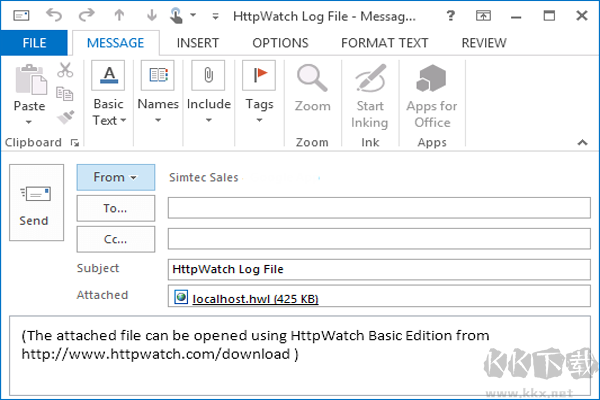Open Help question mark
The height and width of the screenshot is (400, 600).
(x=451, y=16)
